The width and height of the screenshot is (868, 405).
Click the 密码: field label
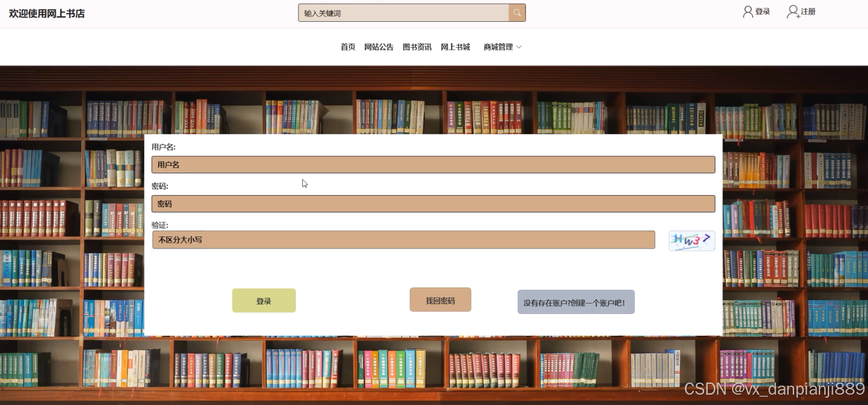[x=160, y=186]
